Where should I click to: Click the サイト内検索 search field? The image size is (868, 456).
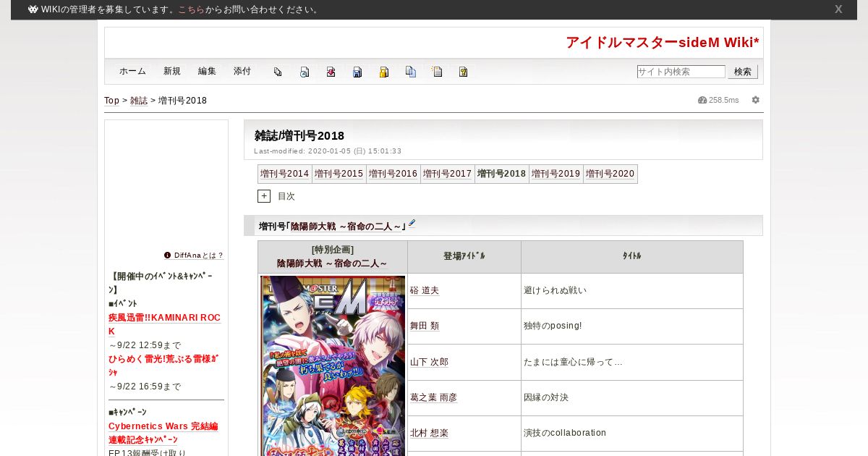click(x=681, y=72)
